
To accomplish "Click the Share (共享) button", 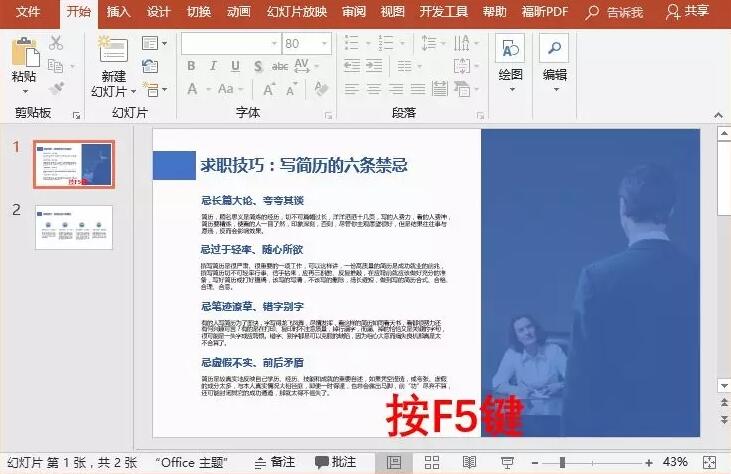I will tap(688, 11).
